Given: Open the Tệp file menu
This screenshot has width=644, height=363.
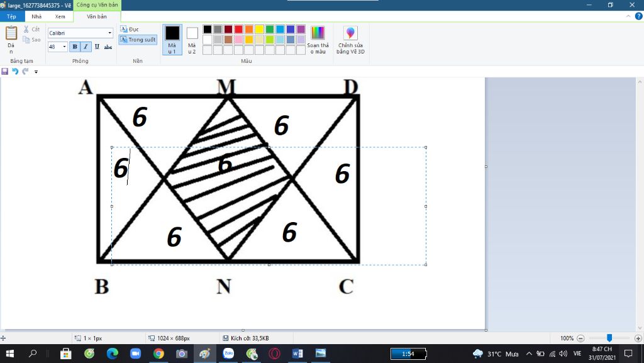Looking at the screenshot, I should coord(11,16).
